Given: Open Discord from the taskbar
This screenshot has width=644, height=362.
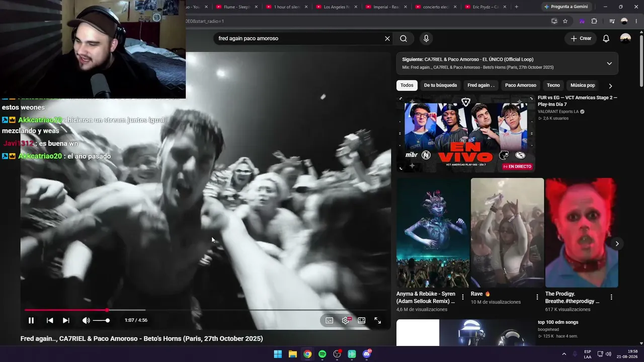Looking at the screenshot, I should coord(367,354).
